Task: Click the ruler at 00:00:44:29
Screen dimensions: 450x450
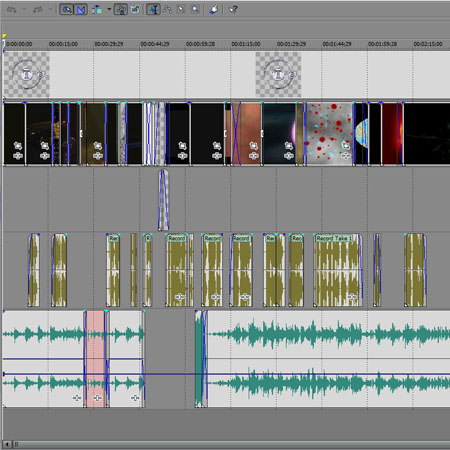Action: point(155,44)
